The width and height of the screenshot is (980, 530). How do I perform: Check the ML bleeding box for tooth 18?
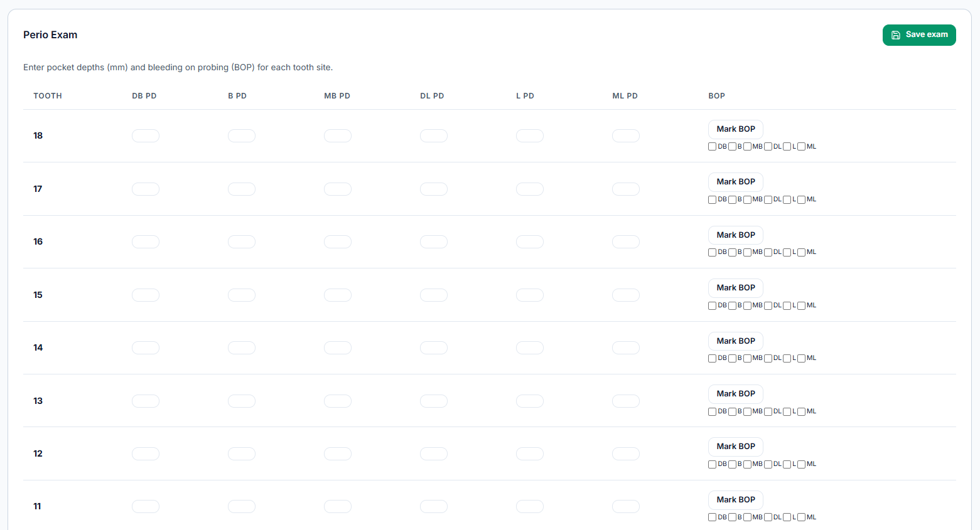pos(801,147)
